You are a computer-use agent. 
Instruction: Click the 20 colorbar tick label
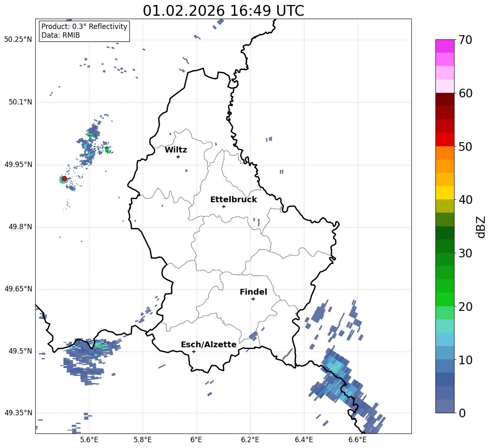(465, 307)
